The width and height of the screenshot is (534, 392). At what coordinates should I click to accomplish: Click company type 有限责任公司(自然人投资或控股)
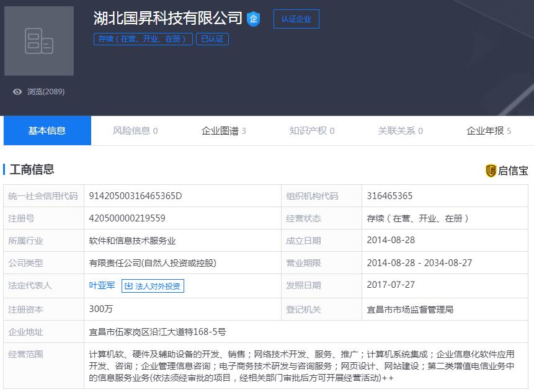click(x=153, y=263)
